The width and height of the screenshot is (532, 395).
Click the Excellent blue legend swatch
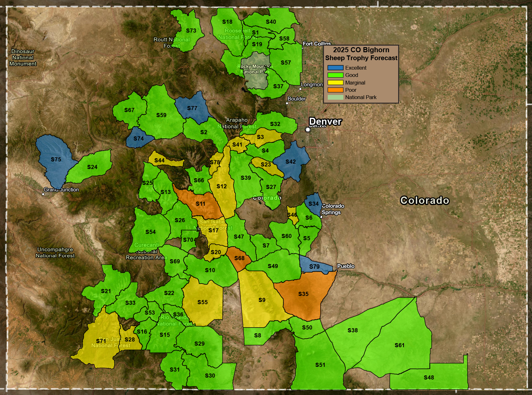[x=335, y=68]
